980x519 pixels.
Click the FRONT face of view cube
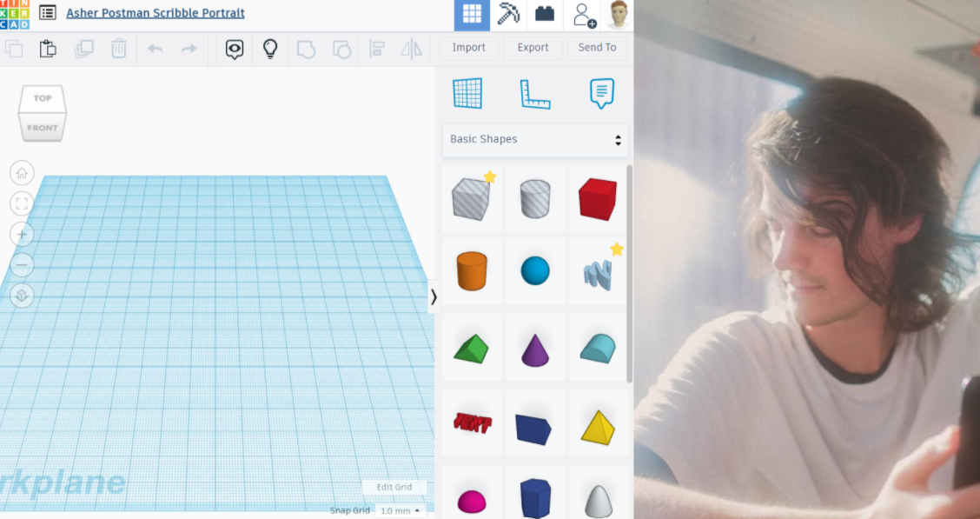click(42, 128)
